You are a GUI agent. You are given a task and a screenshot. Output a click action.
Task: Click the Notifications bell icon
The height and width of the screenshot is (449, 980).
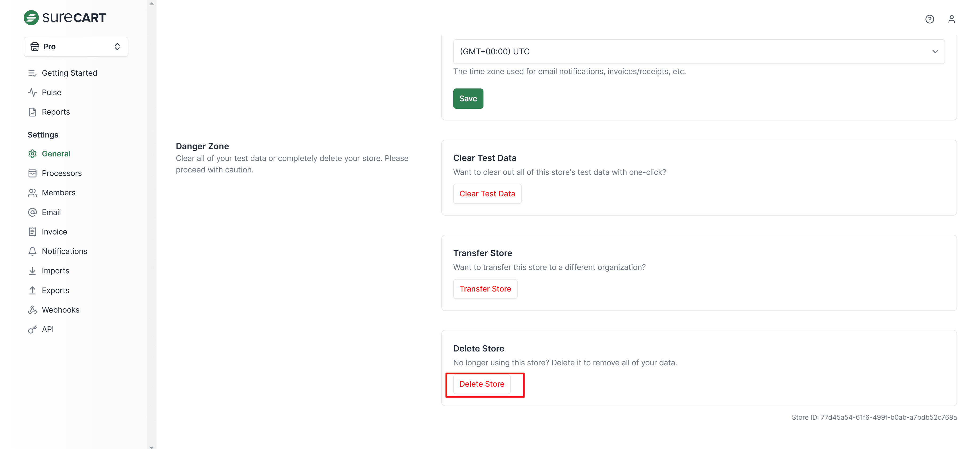click(x=32, y=251)
